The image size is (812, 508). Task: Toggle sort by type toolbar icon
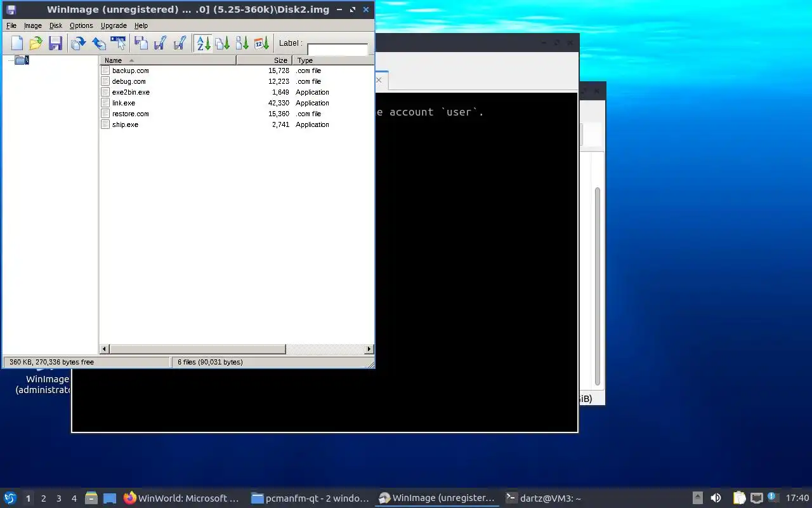[223, 43]
